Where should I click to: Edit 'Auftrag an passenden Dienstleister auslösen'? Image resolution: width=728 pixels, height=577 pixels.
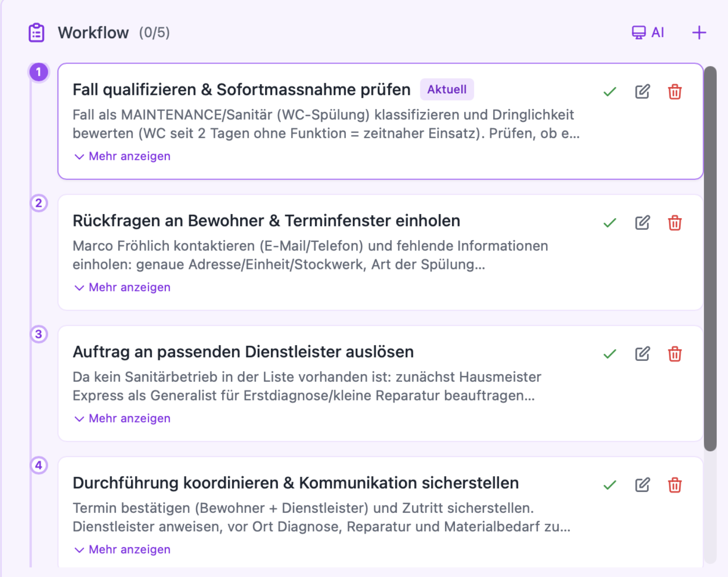pyautogui.click(x=642, y=354)
